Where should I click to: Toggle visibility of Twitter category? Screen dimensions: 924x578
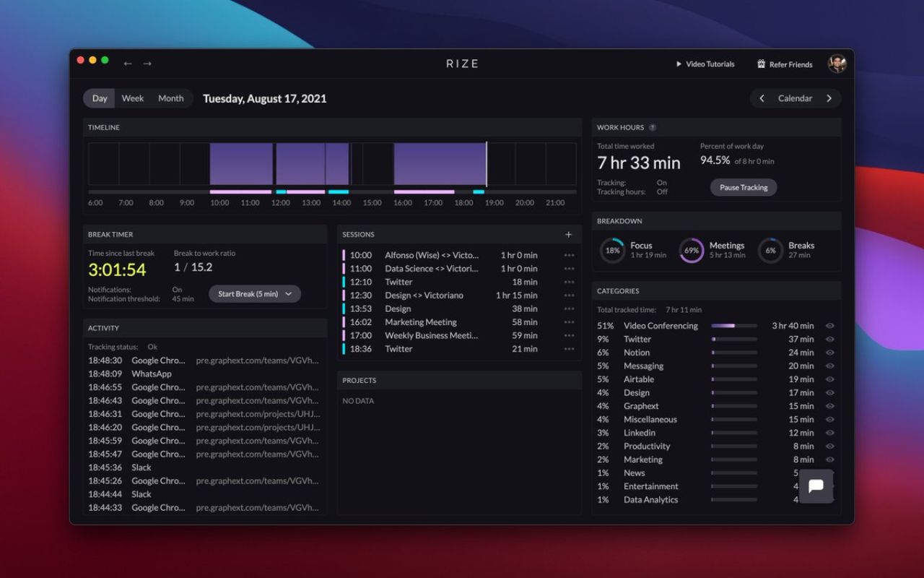coord(830,339)
